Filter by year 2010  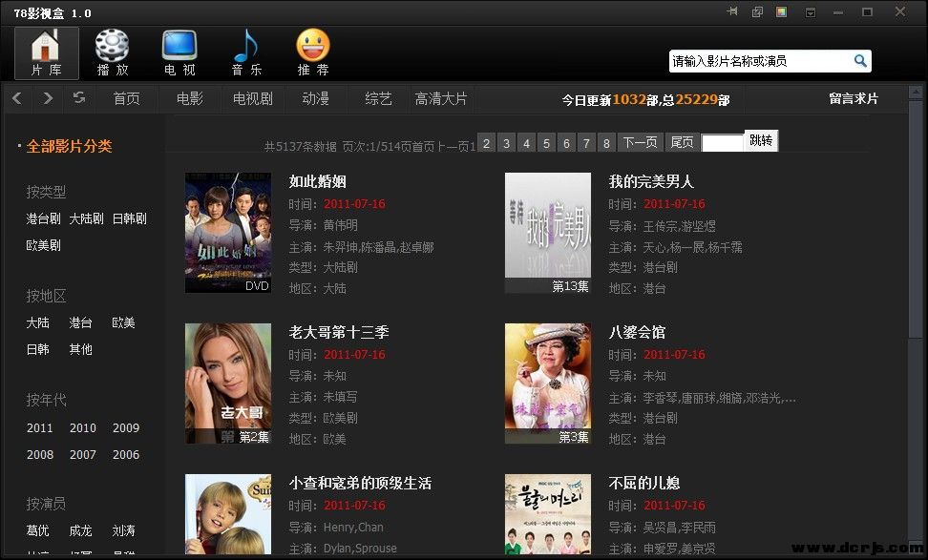click(x=83, y=428)
